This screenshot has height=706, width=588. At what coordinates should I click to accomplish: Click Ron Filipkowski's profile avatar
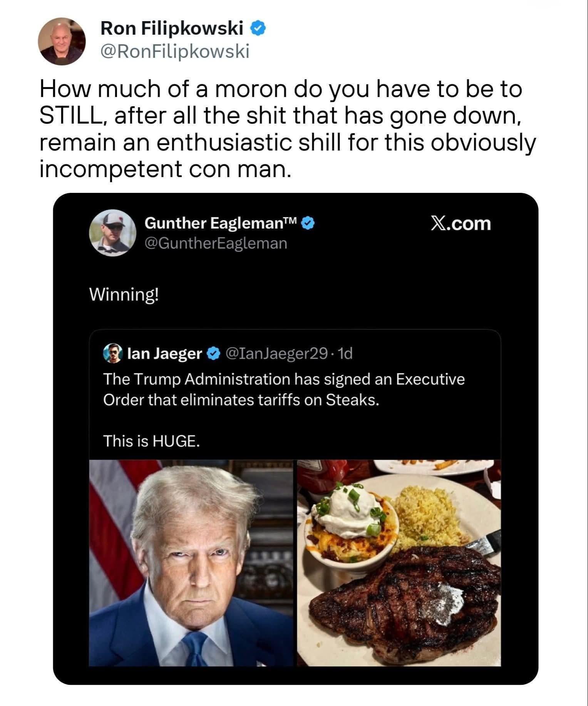[x=62, y=41]
